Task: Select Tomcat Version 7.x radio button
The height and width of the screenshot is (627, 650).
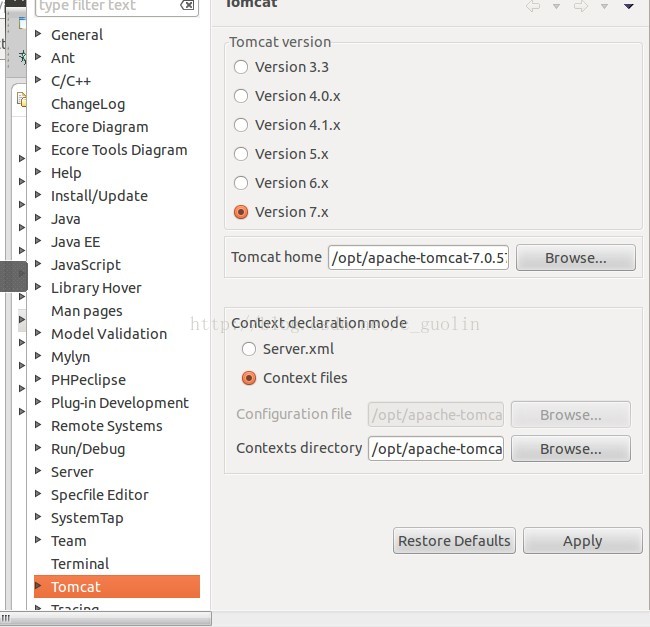Action: (241, 212)
